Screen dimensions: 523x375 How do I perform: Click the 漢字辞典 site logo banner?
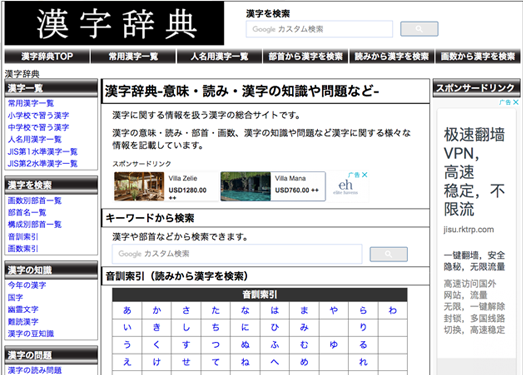click(114, 23)
